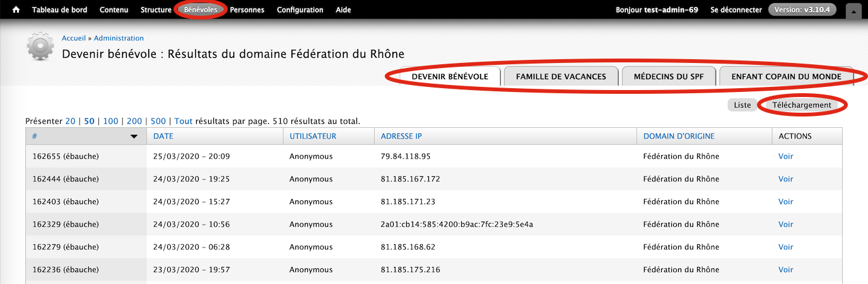Open the Bénévoles menu

(x=201, y=10)
